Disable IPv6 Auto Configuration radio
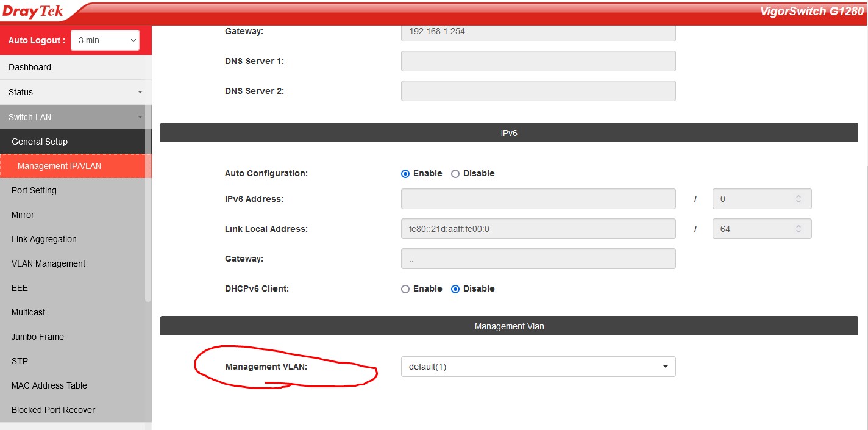 pyautogui.click(x=455, y=174)
